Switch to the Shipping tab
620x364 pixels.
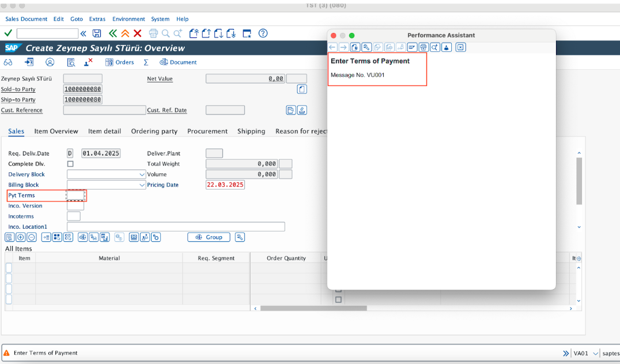251,131
